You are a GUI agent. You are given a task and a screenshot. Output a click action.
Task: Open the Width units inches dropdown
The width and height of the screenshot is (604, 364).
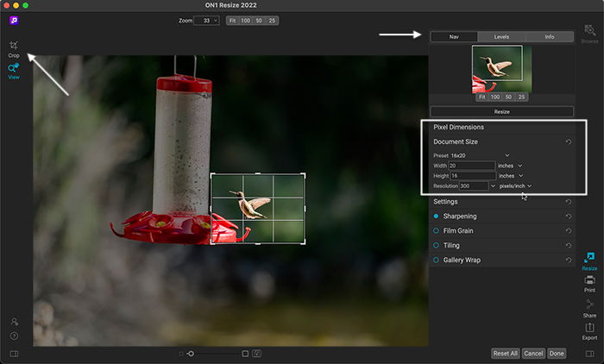coord(510,166)
